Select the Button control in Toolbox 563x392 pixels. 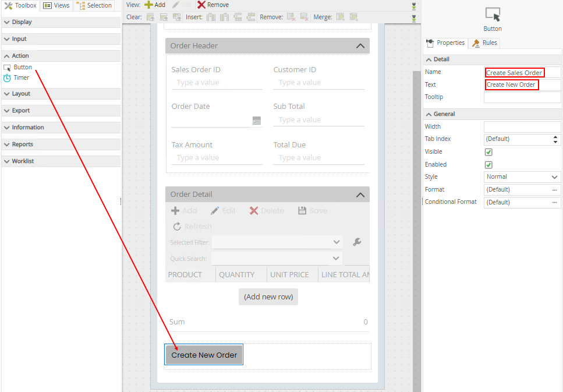pyautogui.click(x=23, y=67)
